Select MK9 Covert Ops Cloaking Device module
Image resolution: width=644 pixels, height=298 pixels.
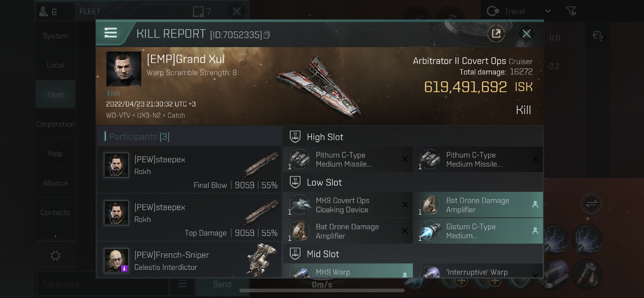348,205
